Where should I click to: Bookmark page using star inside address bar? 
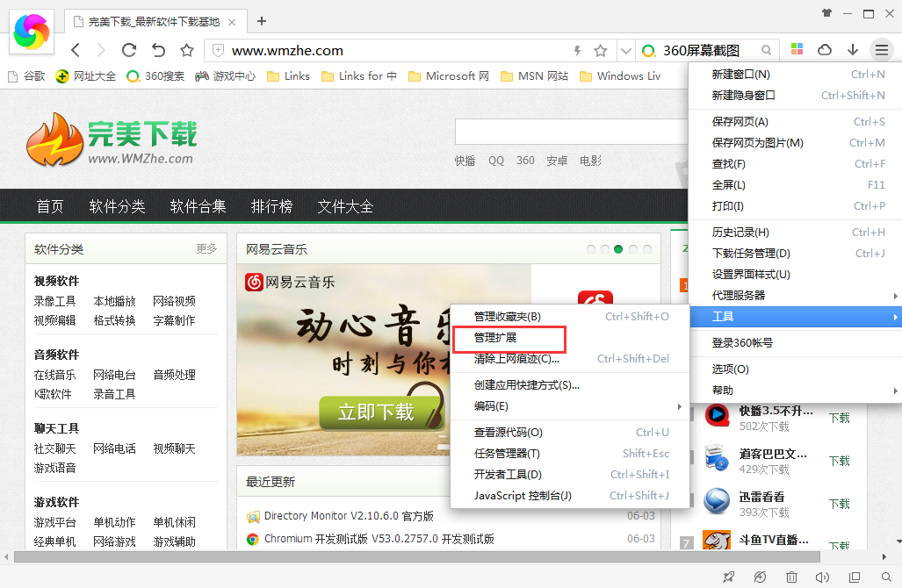click(601, 51)
